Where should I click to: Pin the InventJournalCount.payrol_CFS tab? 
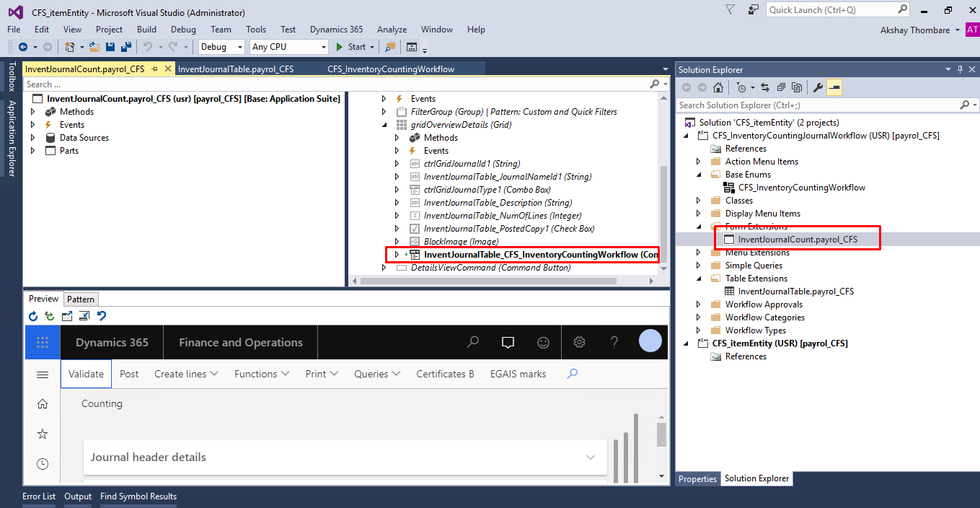[x=154, y=69]
